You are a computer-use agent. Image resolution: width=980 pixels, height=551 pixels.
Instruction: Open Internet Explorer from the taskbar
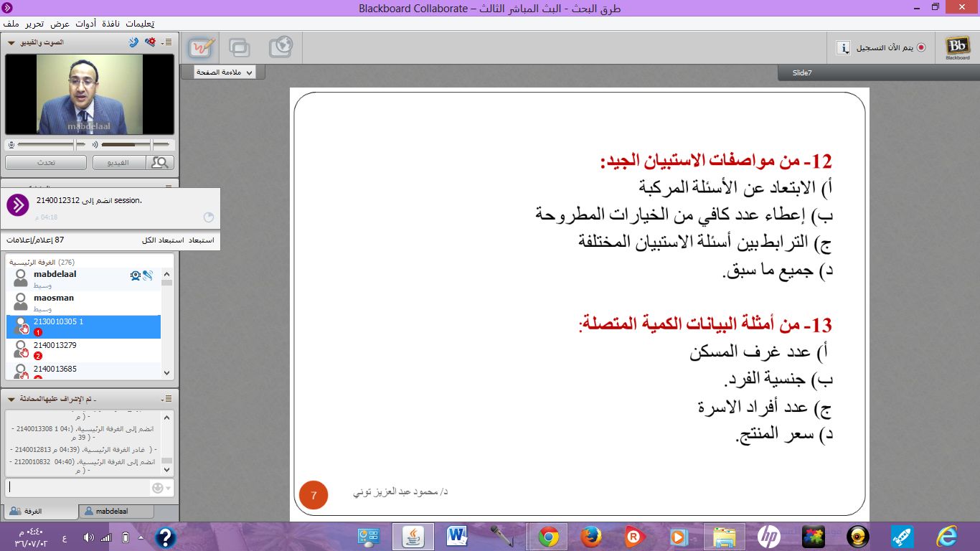[x=947, y=537]
